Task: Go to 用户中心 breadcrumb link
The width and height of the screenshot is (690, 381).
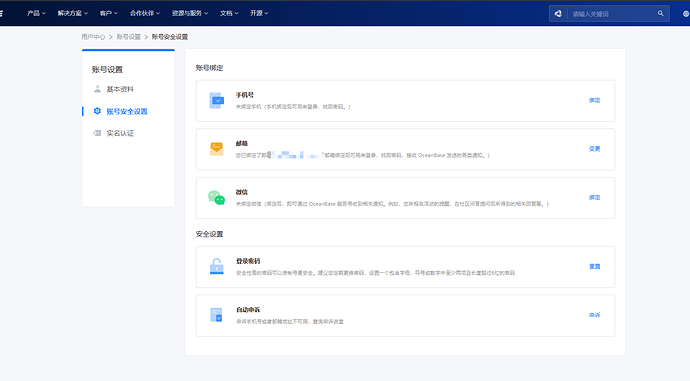Action: pos(93,37)
